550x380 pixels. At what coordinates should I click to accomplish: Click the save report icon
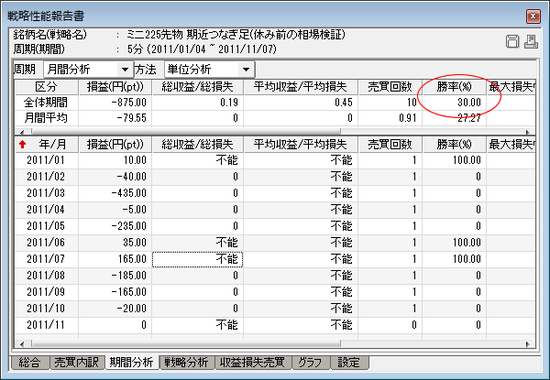[x=512, y=42]
